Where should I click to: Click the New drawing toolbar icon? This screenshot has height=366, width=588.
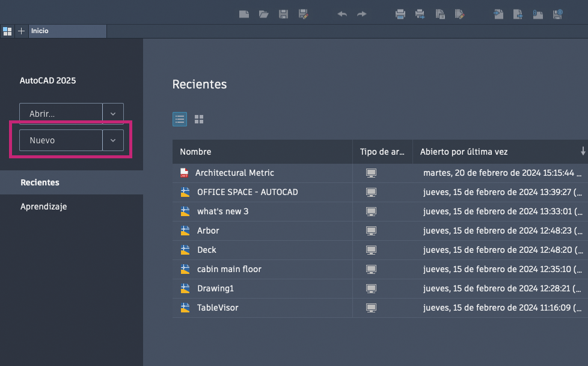point(244,14)
